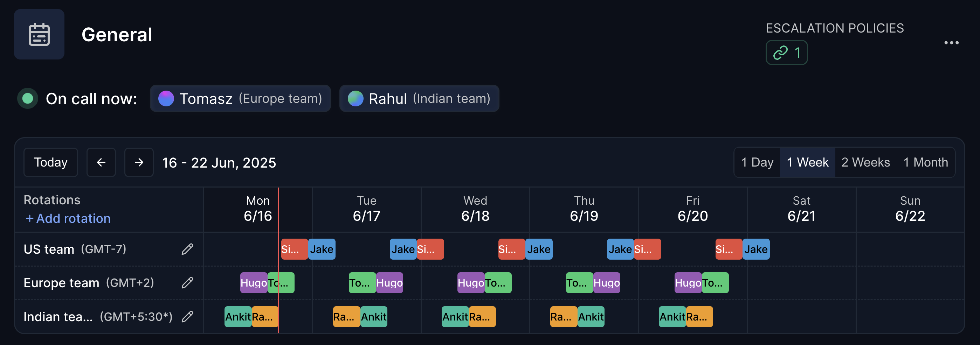Switch to the 2 Weeks view
This screenshot has height=345, width=980.
pyautogui.click(x=865, y=163)
